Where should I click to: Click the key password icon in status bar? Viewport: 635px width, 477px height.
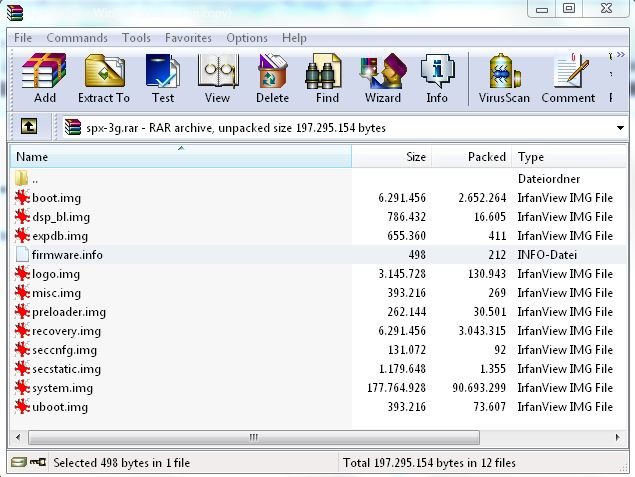tap(38, 462)
